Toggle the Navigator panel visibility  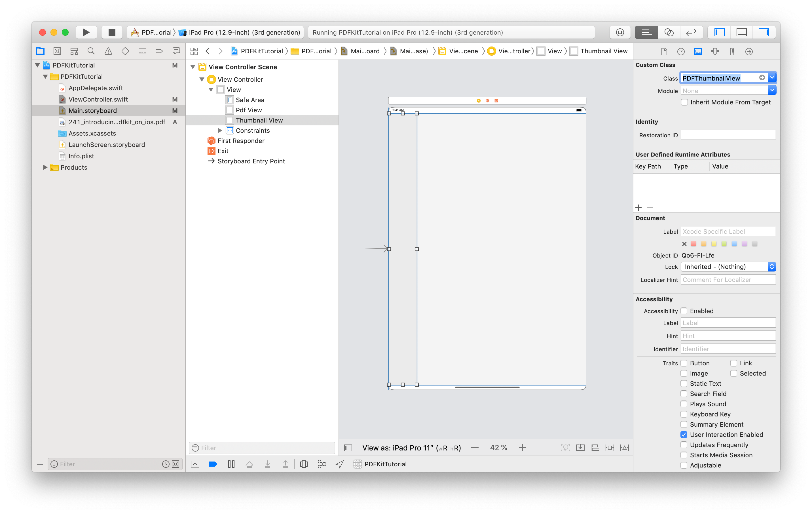[x=719, y=32]
